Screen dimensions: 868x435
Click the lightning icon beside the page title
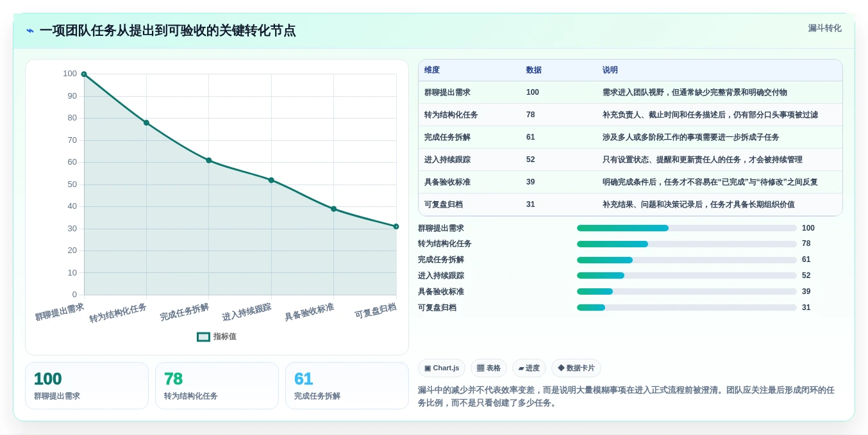point(30,31)
